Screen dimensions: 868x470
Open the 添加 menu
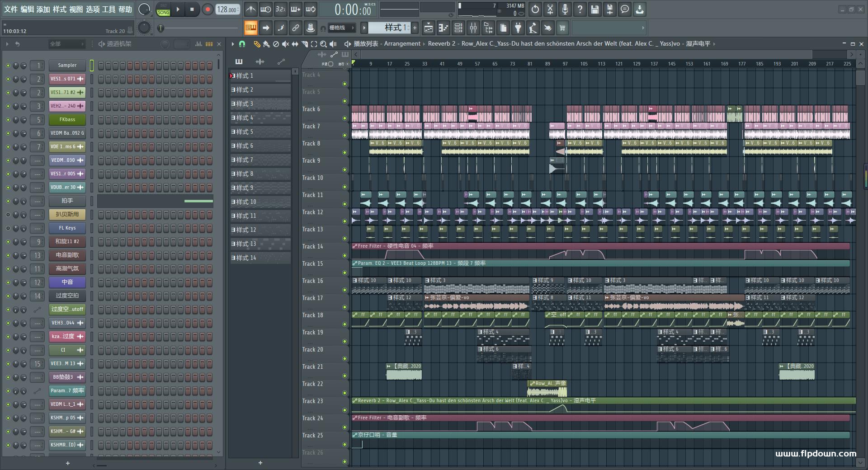pyautogui.click(x=43, y=9)
